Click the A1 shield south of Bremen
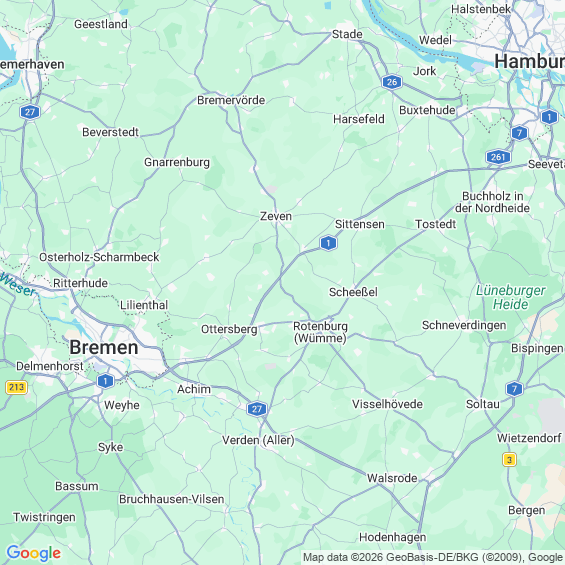Screen dimensions: 565x565 [x=105, y=381]
